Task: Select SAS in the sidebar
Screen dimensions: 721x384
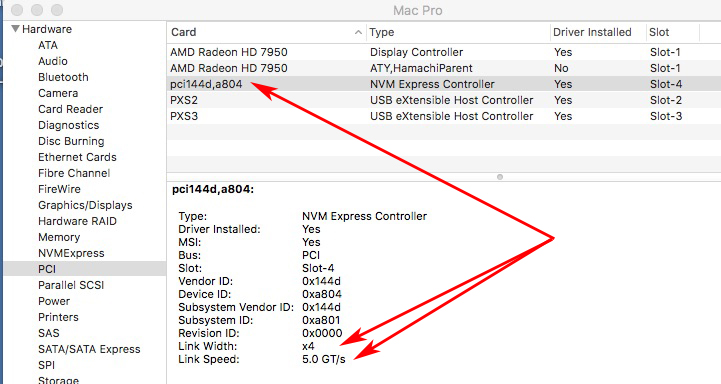Action: tap(49, 333)
